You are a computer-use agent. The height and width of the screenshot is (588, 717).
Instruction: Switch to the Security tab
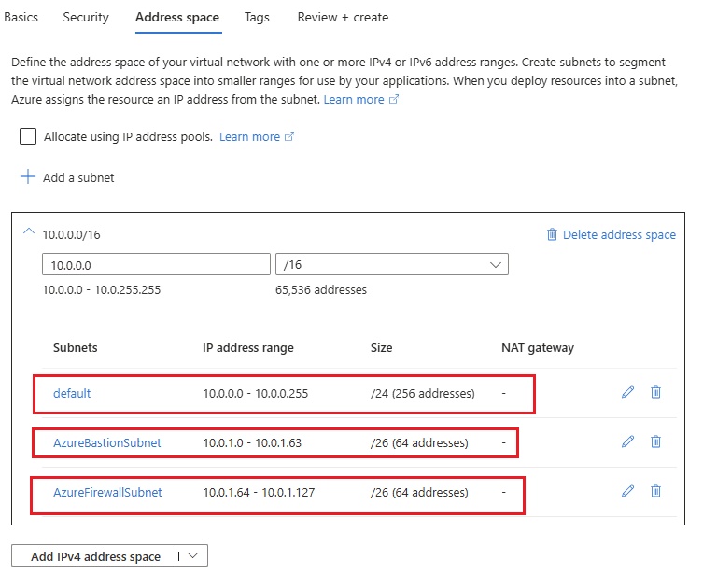click(x=86, y=17)
